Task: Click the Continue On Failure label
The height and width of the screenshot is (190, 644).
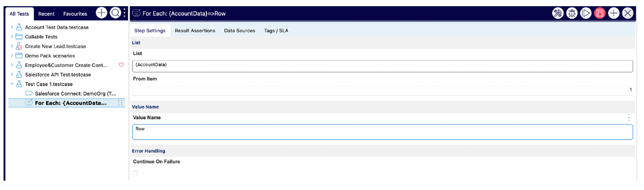Action: tap(156, 162)
